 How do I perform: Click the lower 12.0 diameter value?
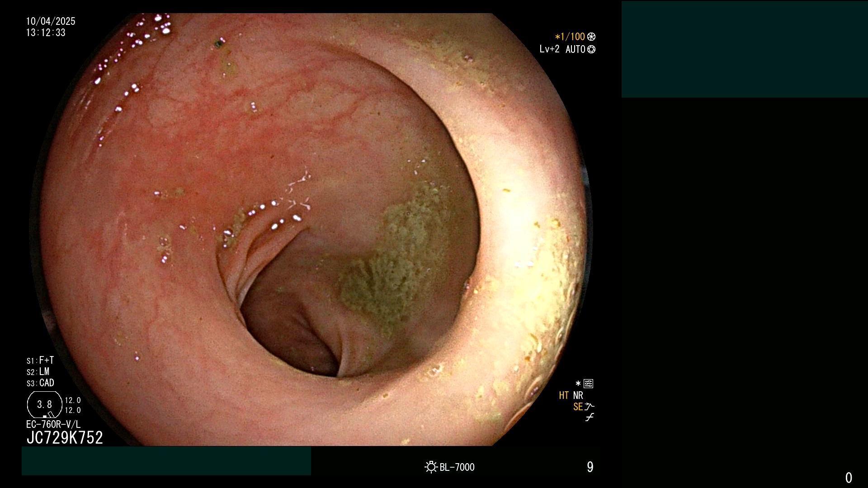73,410
